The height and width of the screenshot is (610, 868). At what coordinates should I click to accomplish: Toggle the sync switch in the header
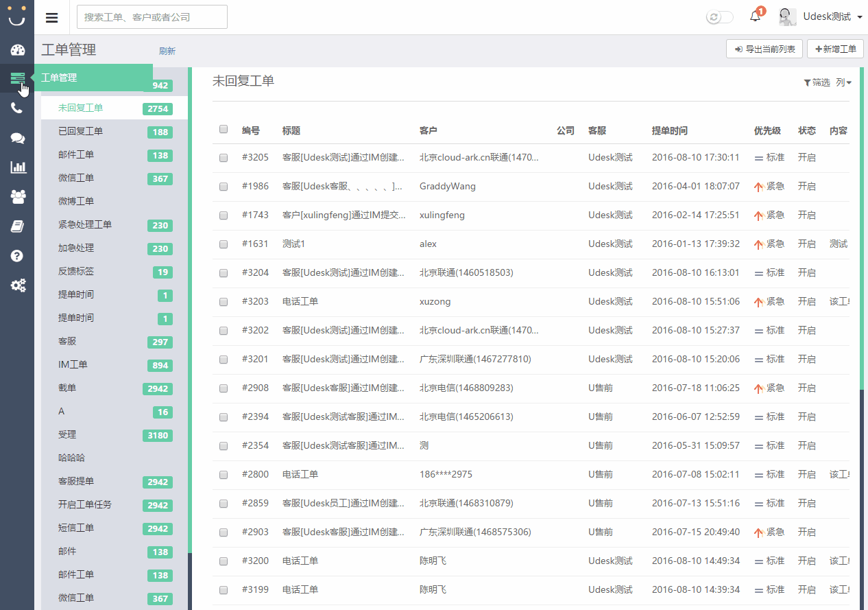coord(719,17)
